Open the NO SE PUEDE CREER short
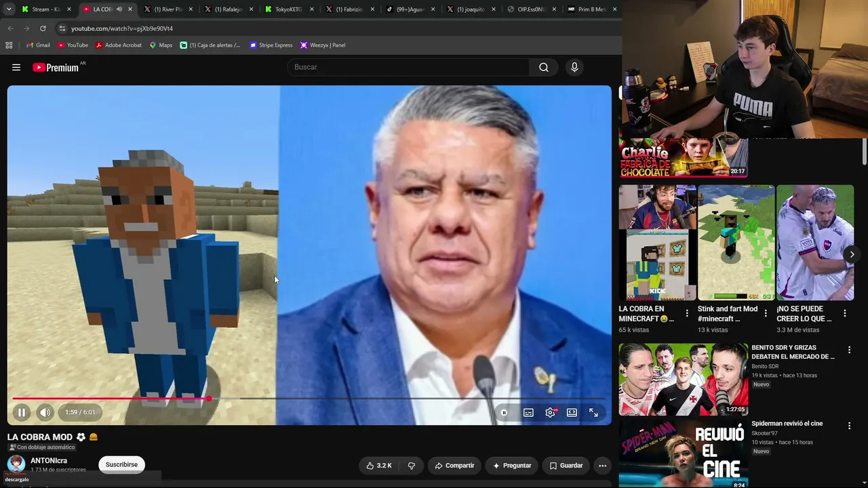868x488 pixels. coord(814,243)
